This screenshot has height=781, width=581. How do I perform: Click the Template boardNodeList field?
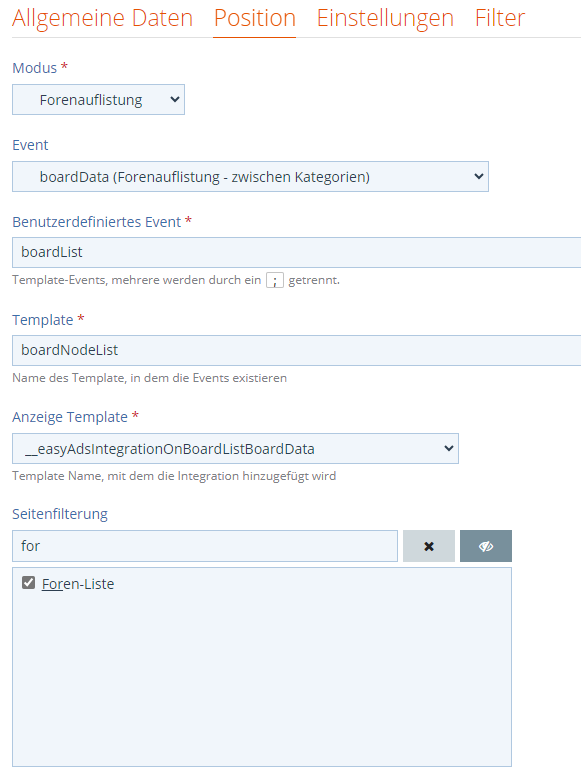click(296, 350)
